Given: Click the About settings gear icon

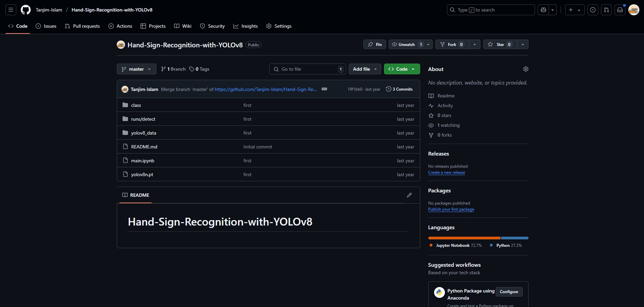Looking at the screenshot, I should pos(525,69).
